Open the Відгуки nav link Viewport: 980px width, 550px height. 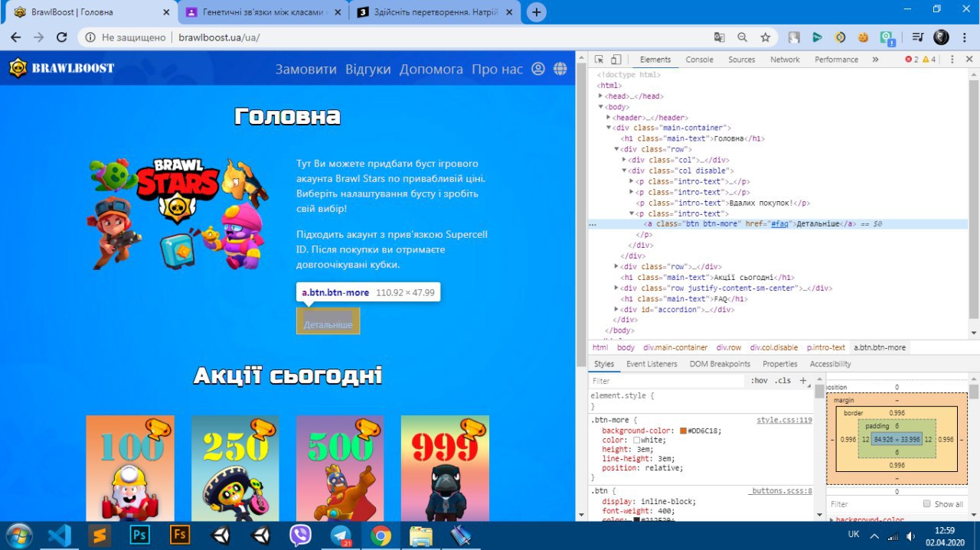[x=367, y=69]
